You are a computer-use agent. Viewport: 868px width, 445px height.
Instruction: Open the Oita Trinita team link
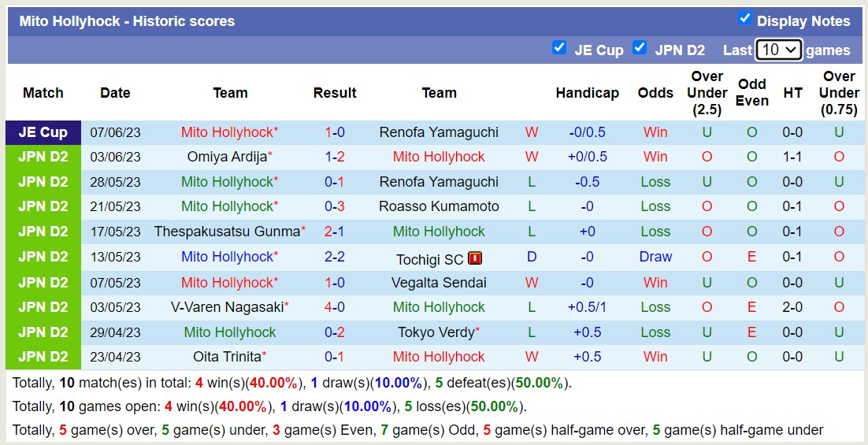click(x=227, y=357)
